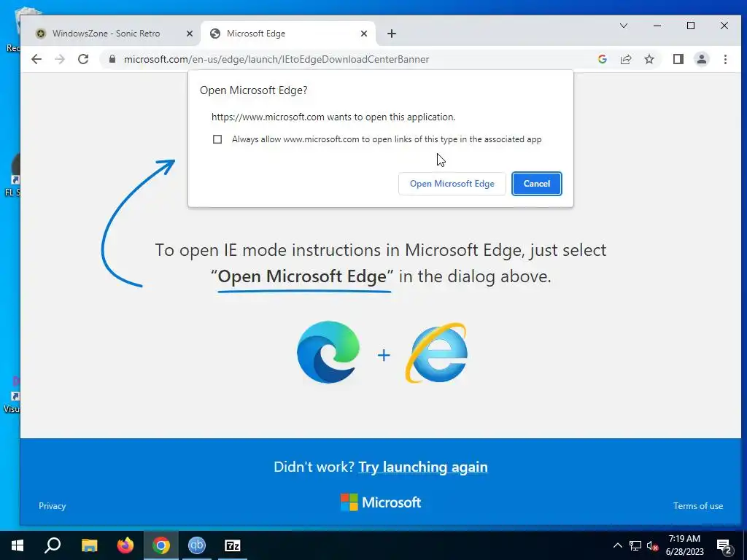Viewport: 747px width, 560px height.
Task: Open taskbar search magnifier
Action: click(53, 545)
